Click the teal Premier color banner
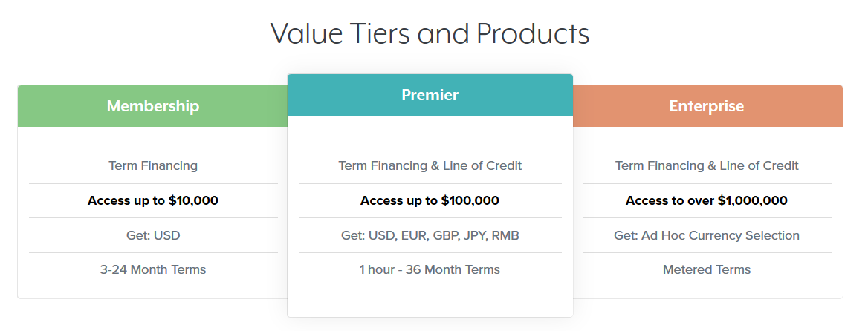This screenshot has height=331, width=868. [430, 95]
